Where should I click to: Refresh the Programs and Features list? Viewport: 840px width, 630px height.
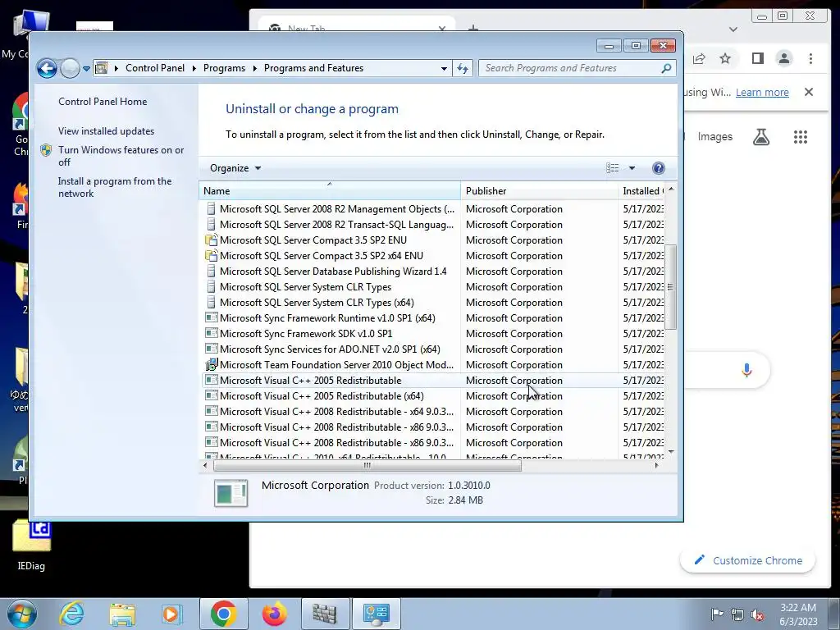click(463, 69)
